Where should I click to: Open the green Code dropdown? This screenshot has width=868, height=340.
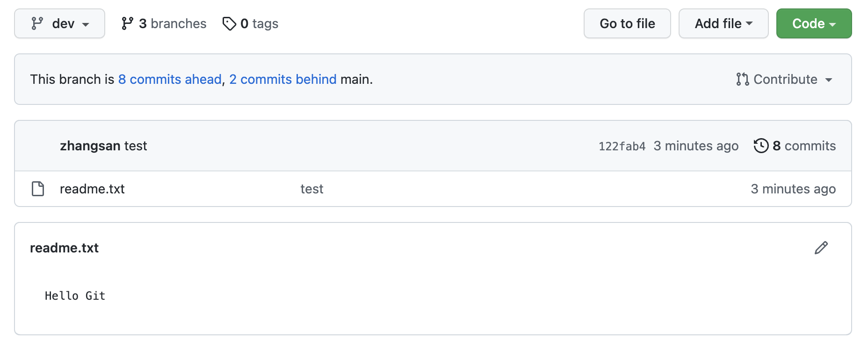[x=814, y=23]
